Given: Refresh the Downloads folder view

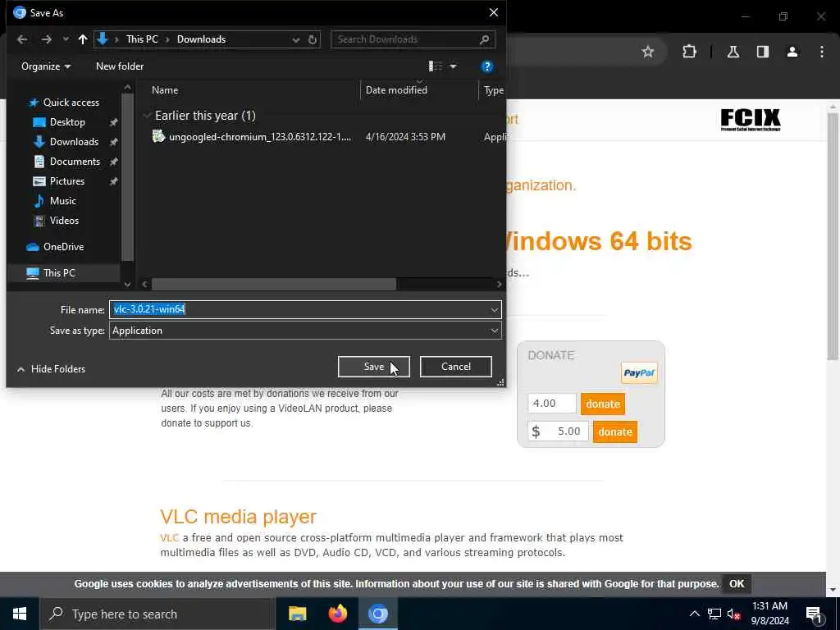Looking at the screenshot, I should 313,39.
